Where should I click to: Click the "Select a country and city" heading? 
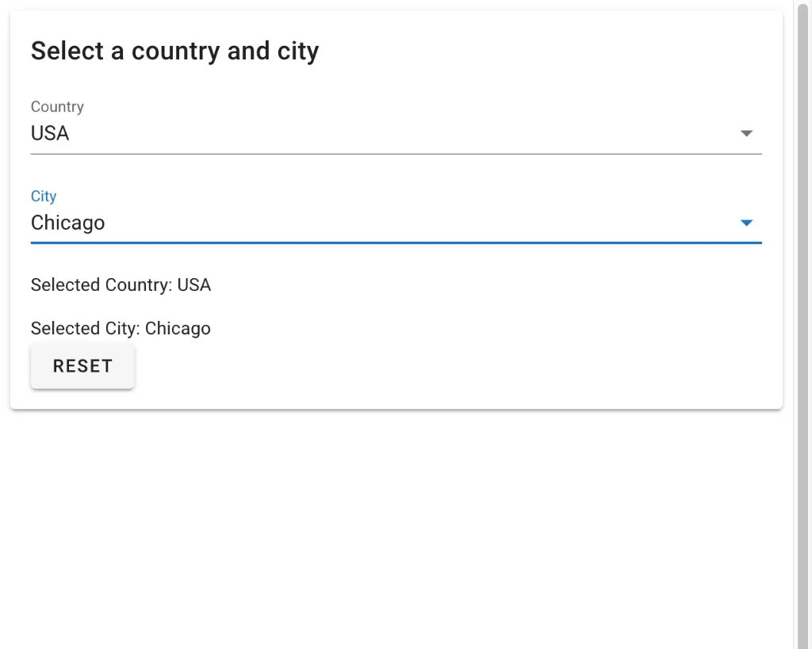pos(174,51)
